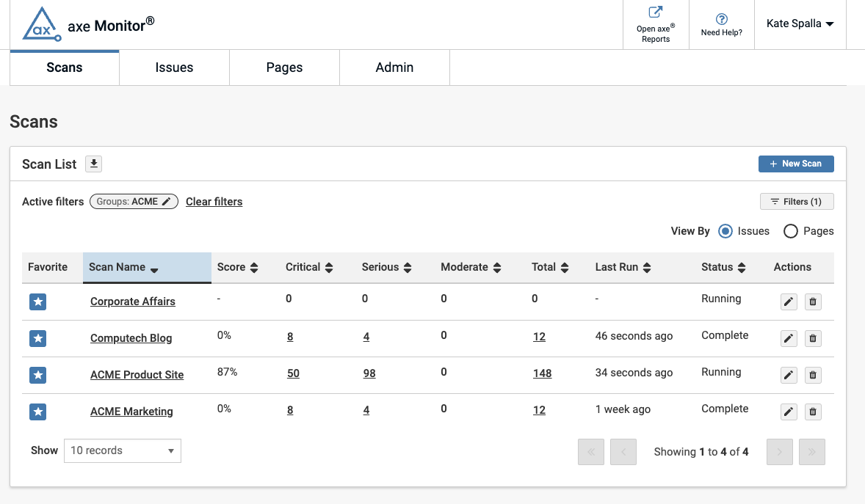
Task: Switch to the Issues tab
Action: coord(174,67)
